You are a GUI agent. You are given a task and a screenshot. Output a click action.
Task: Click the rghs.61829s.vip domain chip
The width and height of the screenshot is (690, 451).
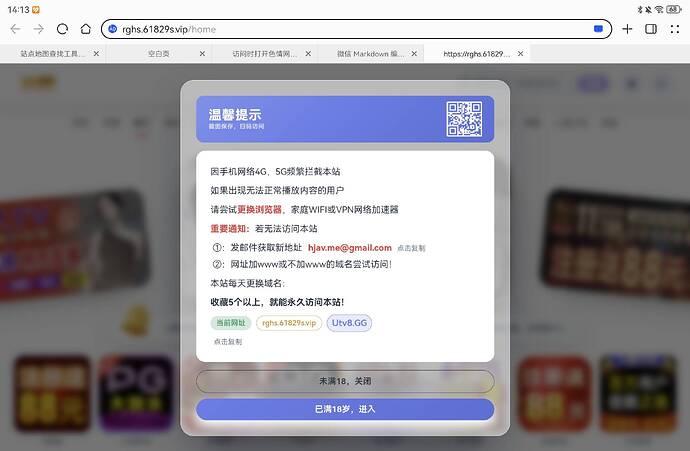coord(289,323)
